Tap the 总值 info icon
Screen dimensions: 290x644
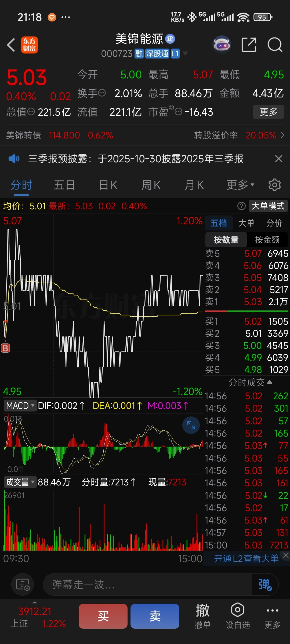click(31, 112)
